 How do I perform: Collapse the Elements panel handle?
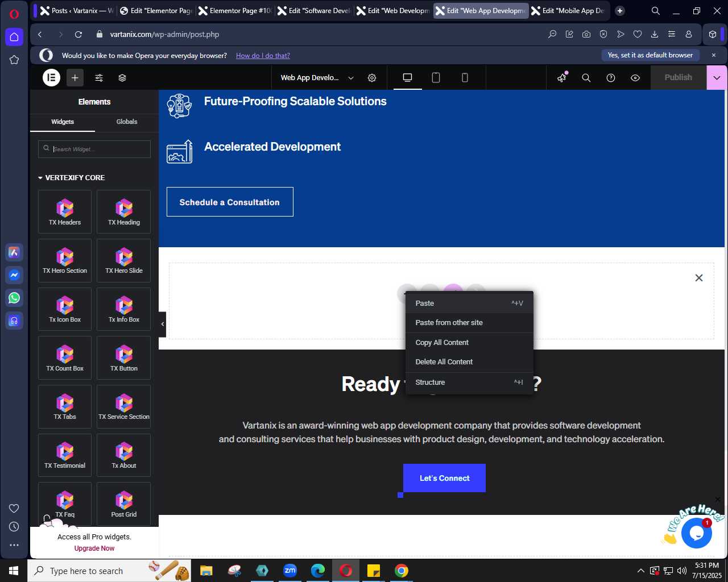point(162,324)
